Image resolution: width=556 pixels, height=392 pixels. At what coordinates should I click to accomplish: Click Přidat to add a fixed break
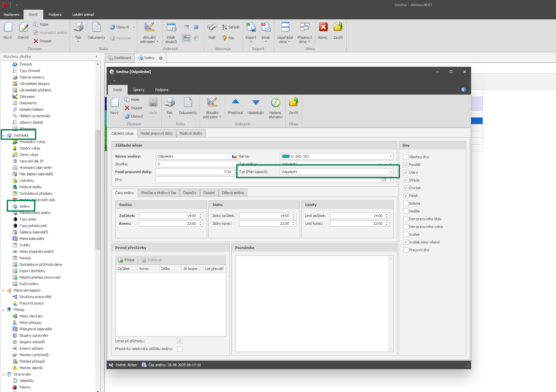point(126,260)
